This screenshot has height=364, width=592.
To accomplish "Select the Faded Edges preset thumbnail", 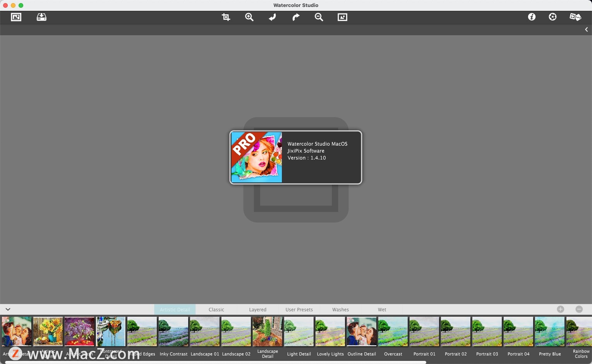I will point(142,331).
